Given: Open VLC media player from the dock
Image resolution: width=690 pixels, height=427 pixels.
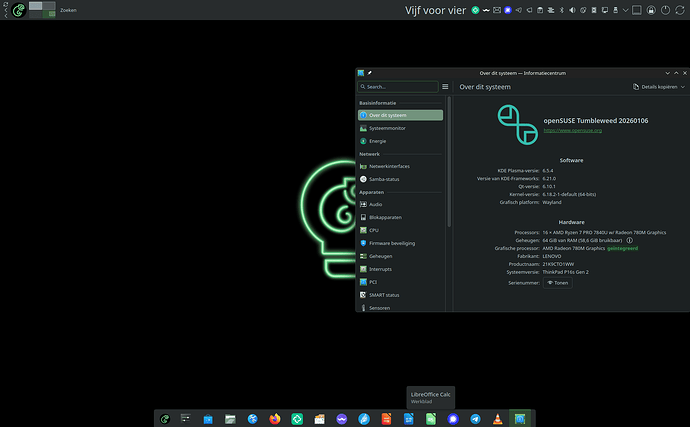Looking at the screenshot, I should click(497, 419).
